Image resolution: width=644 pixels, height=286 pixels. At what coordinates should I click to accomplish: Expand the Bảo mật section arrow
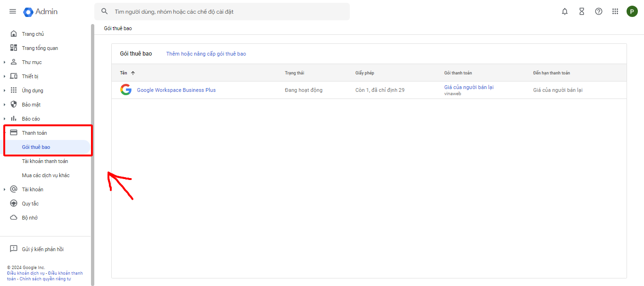5,105
